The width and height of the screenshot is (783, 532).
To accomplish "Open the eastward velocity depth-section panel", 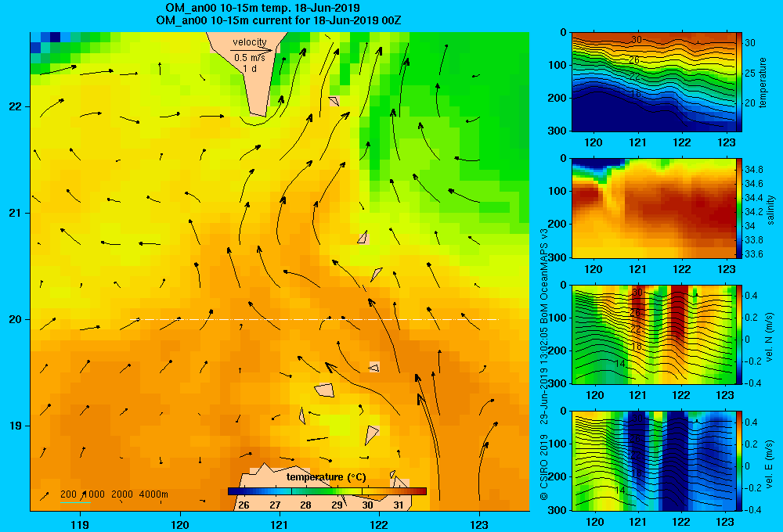I will point(653,461).
